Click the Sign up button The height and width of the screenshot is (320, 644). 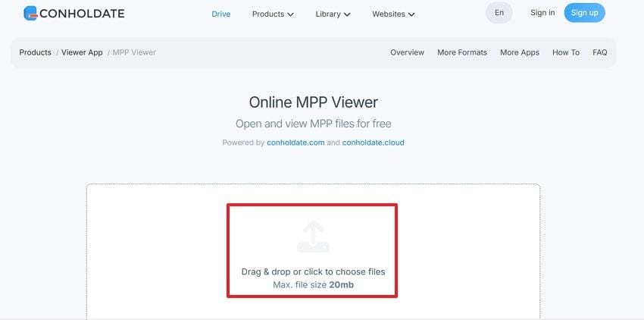pyautogui.click(x=584, y=13)
